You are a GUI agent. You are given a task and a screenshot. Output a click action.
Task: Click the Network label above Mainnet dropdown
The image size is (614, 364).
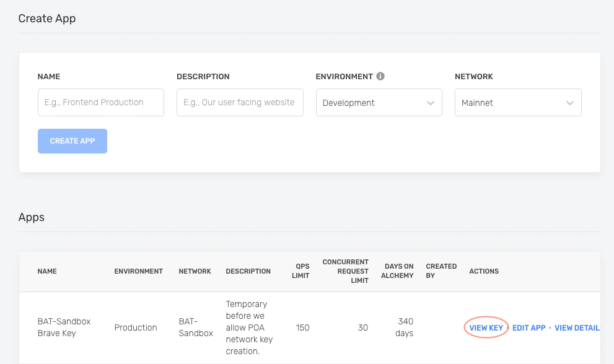pos(473,77)
